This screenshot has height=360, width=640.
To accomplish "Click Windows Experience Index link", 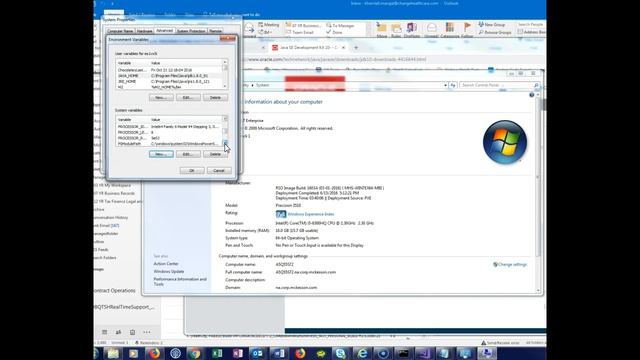I will [311, 214].
